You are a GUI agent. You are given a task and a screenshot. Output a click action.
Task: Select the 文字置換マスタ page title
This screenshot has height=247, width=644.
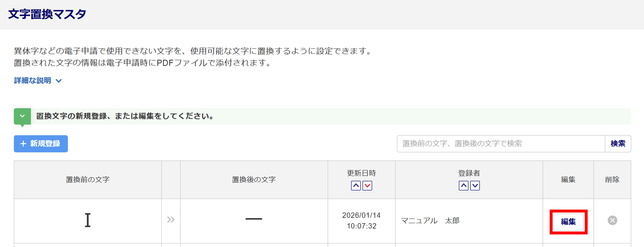pos(47,14)
